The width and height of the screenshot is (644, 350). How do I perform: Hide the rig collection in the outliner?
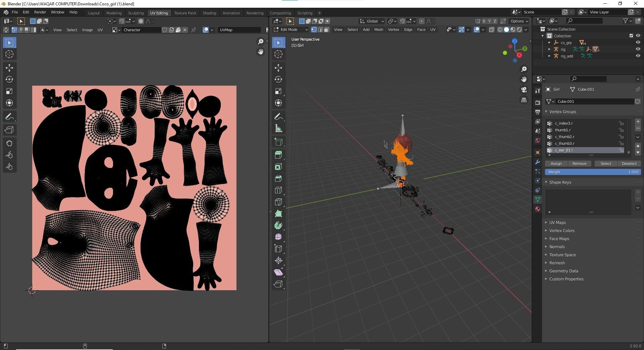(x=638, y=49)
